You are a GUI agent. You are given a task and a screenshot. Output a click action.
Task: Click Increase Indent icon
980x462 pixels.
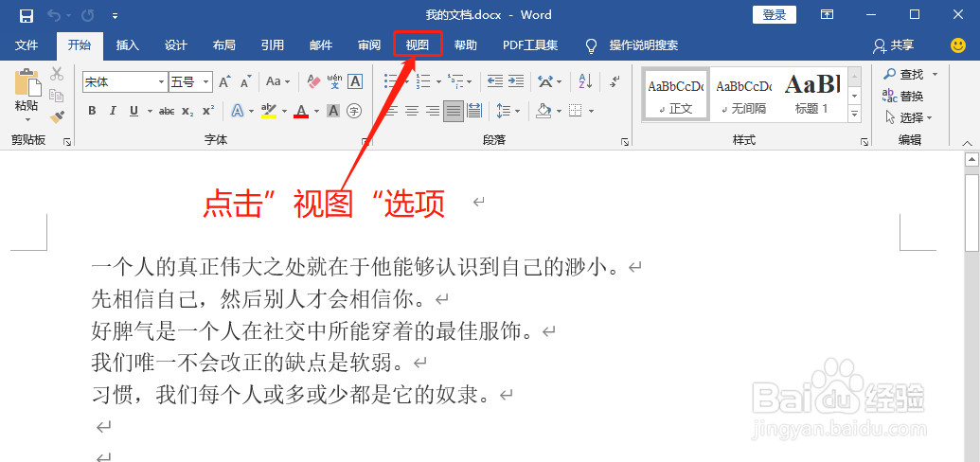coord(516,81)
